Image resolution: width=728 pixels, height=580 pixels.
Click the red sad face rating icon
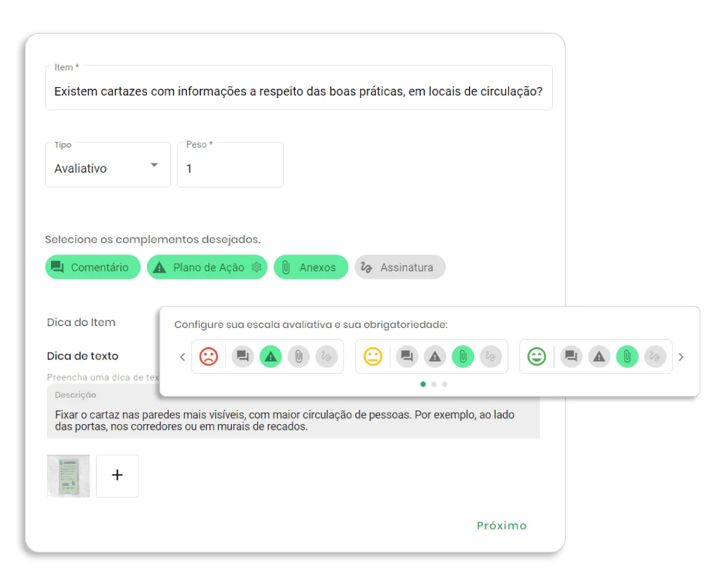pos(208,356)
